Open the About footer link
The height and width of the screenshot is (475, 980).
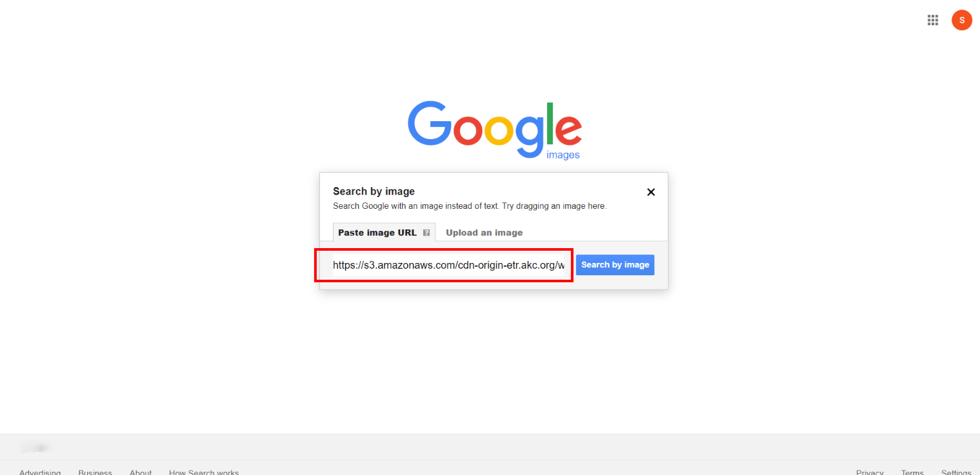coord(141,472)
